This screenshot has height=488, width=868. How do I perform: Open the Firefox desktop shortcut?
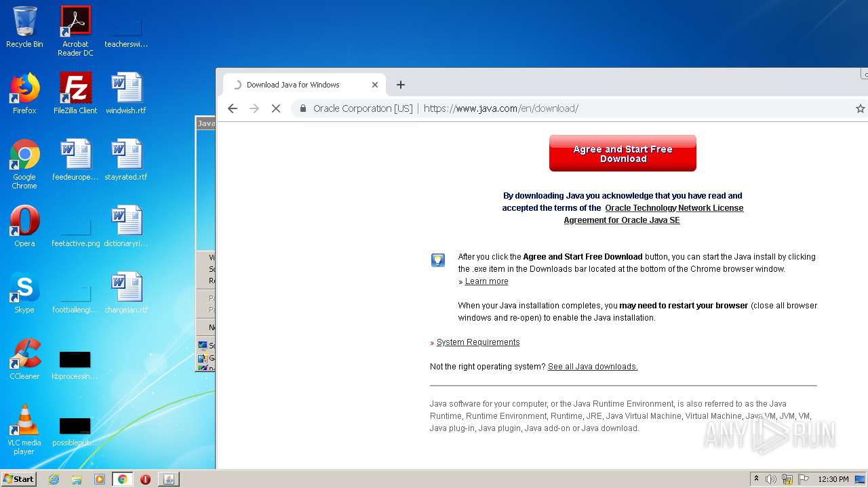pos(24,94)
